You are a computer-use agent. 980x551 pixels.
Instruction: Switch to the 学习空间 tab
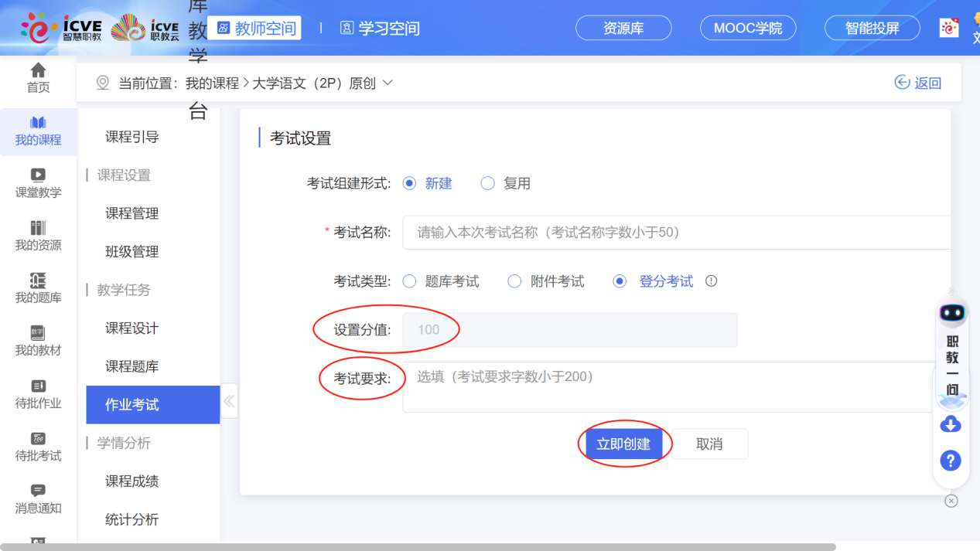click(380, 28)
